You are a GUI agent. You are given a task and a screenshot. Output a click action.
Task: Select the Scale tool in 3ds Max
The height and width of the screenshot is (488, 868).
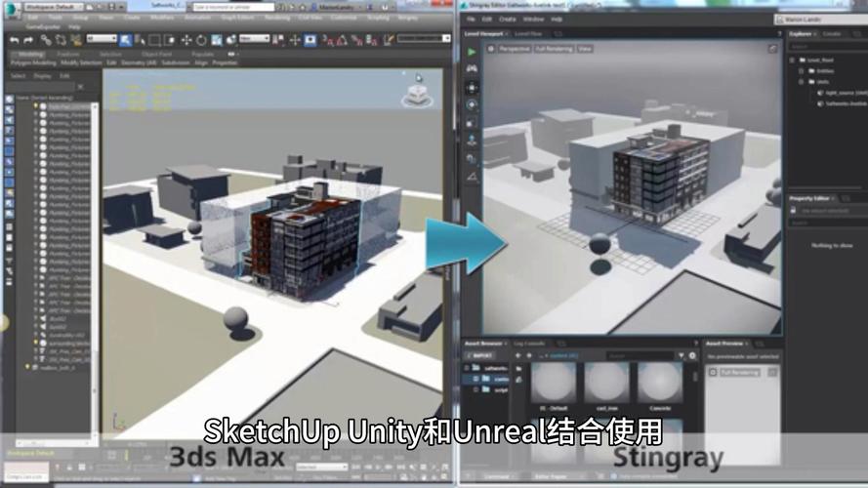[217, 40]
